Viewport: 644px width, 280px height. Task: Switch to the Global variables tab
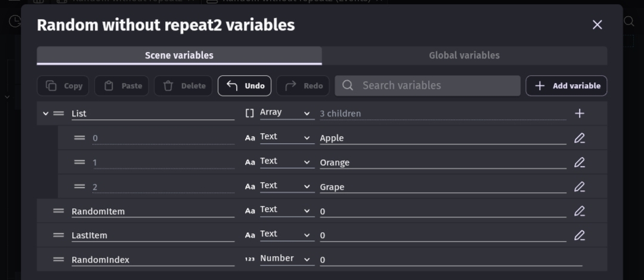pyautogui.click(x=464, y=56)
